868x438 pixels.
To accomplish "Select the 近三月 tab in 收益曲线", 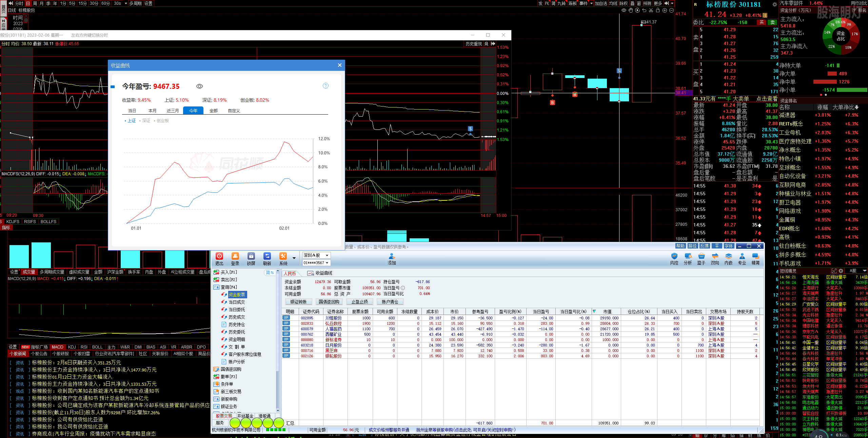I will tap(173, 111).
